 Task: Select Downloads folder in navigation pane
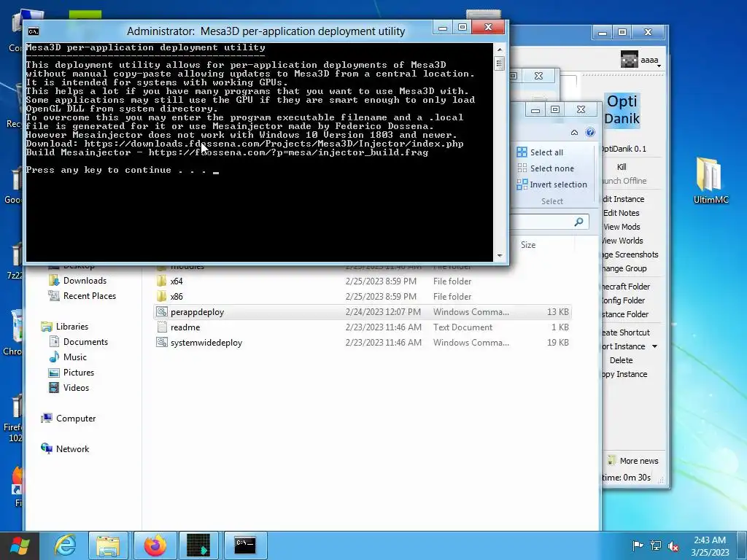[85, 281]
